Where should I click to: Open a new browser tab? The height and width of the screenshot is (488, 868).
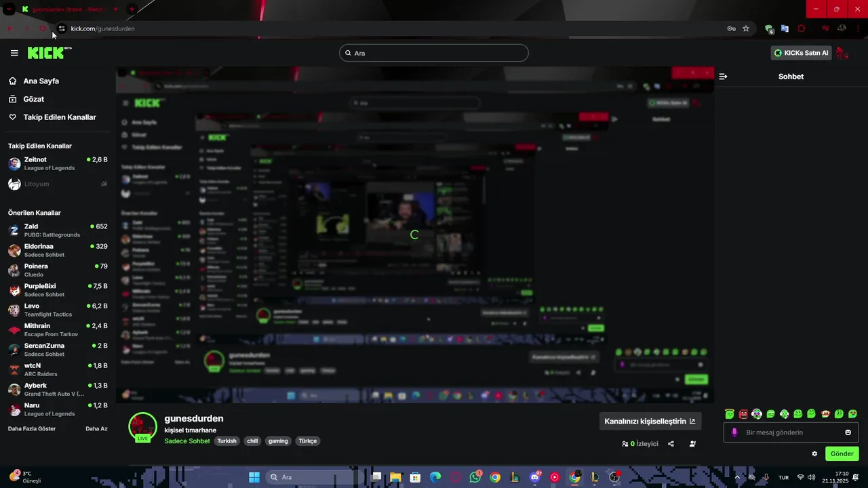pos(132,9)
